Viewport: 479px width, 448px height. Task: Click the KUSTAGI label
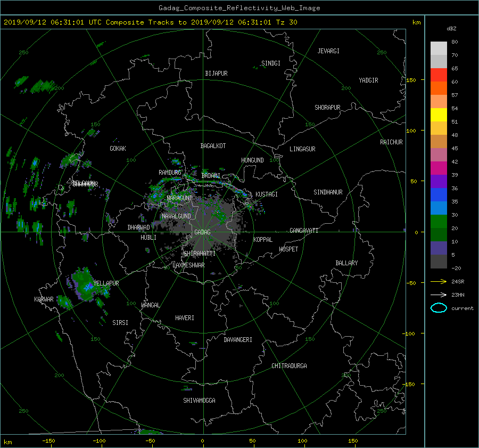click(x=267, y=194)
